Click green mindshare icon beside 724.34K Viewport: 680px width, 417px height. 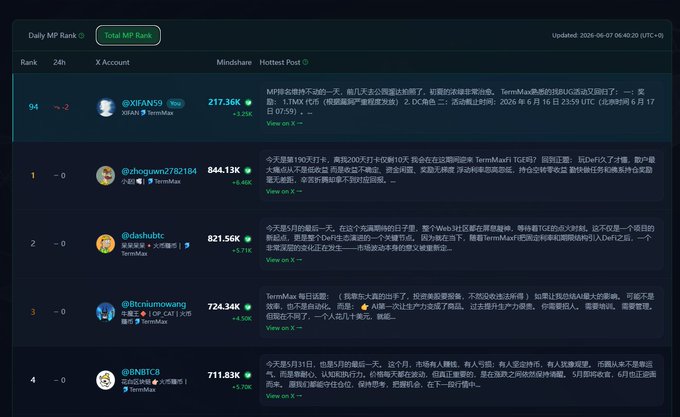(248, 307)
